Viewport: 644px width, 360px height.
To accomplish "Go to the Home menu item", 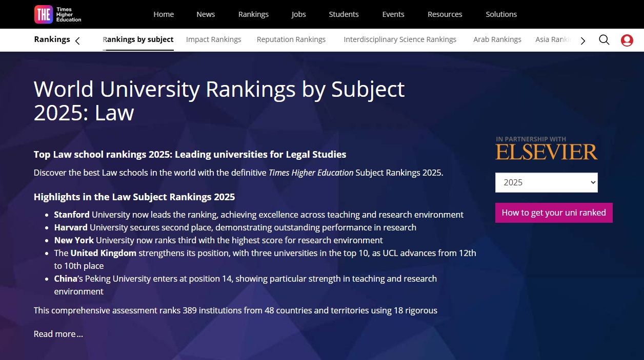I will coord(164,14).
